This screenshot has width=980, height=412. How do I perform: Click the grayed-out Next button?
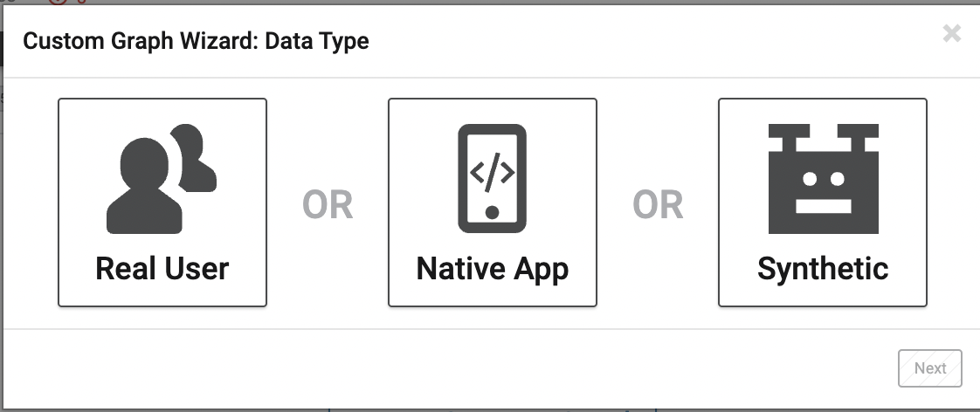coord(930,368)
